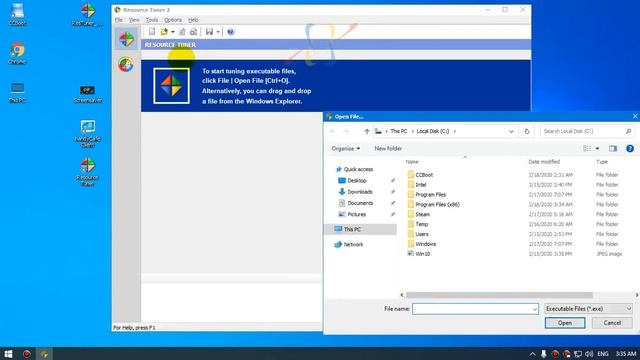Viewport: 640px width, 360px height.
Task: Show hidden tray icons chevron
Action: pyautogui.click(x=533, y=354)
